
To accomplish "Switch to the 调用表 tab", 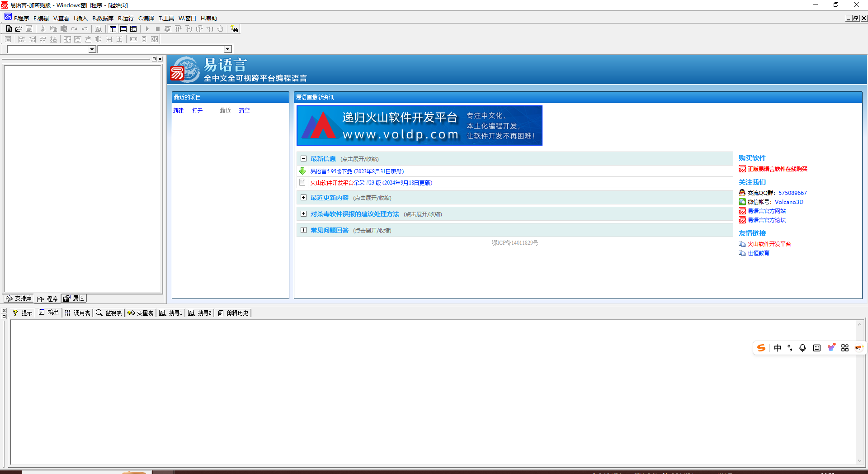I will 78,313.
